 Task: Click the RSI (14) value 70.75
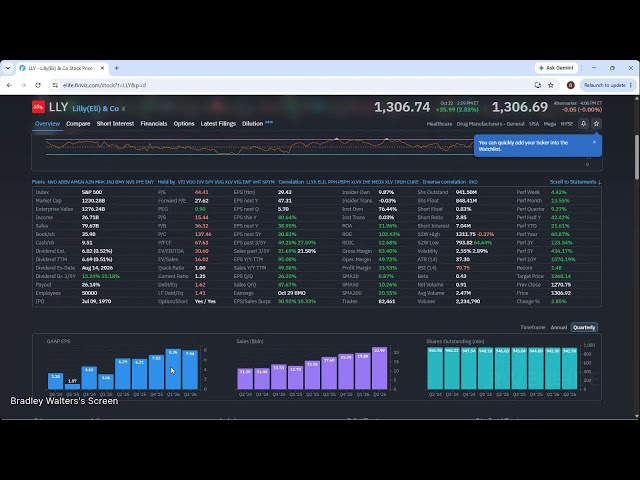(462, 268)
